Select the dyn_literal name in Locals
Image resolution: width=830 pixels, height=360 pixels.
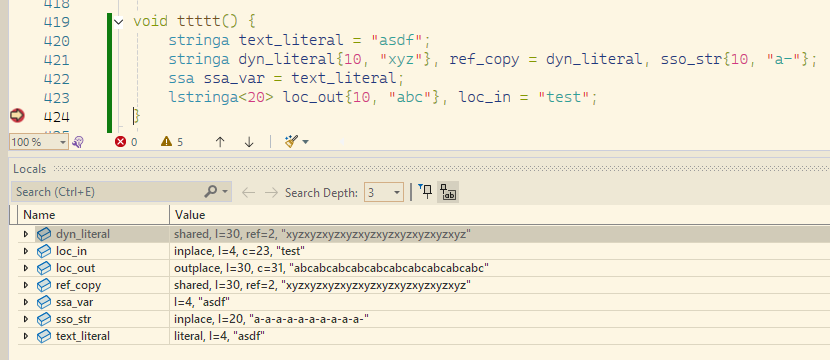[83, 233]
